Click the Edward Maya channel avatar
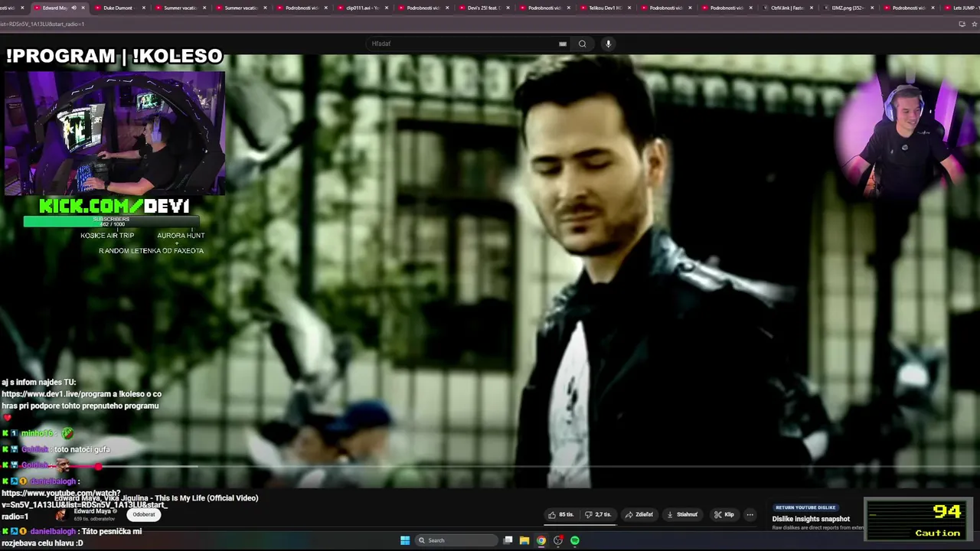This screenshot has height=551, width=980. 62,514
